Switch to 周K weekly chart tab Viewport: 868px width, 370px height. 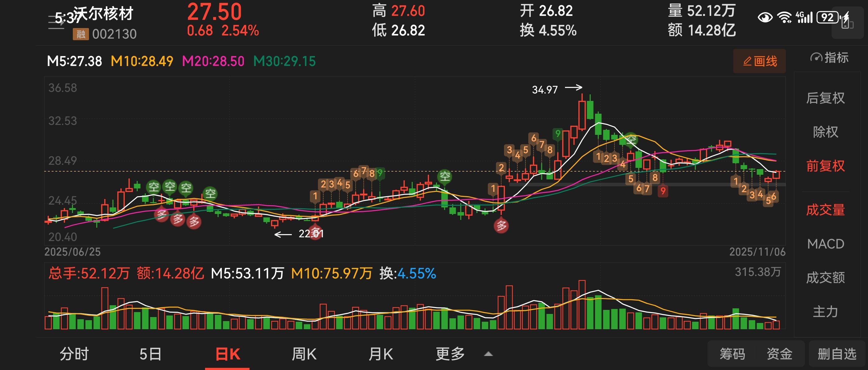(x=304, y=354)
